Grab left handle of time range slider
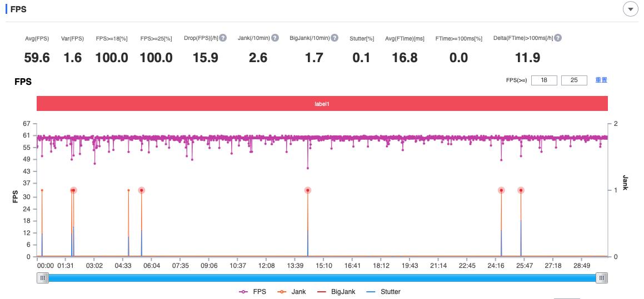Viewport: 644px width, 299px height. tap(42, 278)
